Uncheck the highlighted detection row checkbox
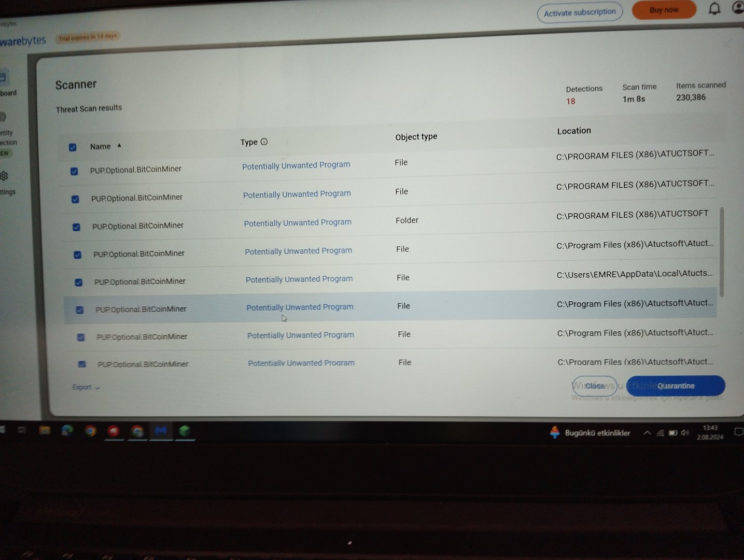Viewport: 744px width, 560px height. (x=79, y=310)
